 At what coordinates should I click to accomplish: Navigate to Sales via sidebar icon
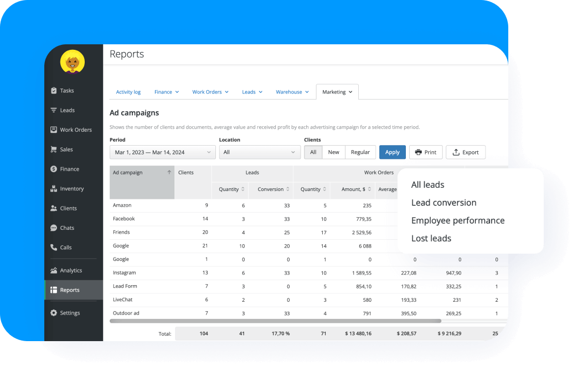65,149
